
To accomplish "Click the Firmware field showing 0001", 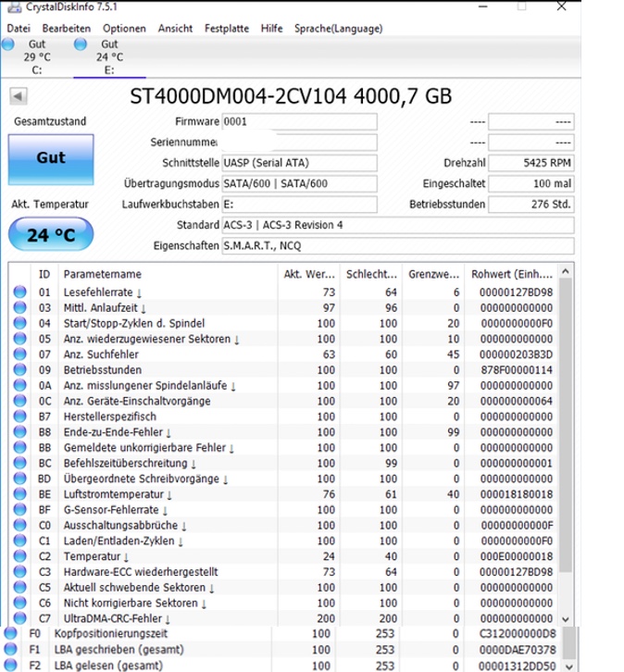I will click(x=299, y=121).
